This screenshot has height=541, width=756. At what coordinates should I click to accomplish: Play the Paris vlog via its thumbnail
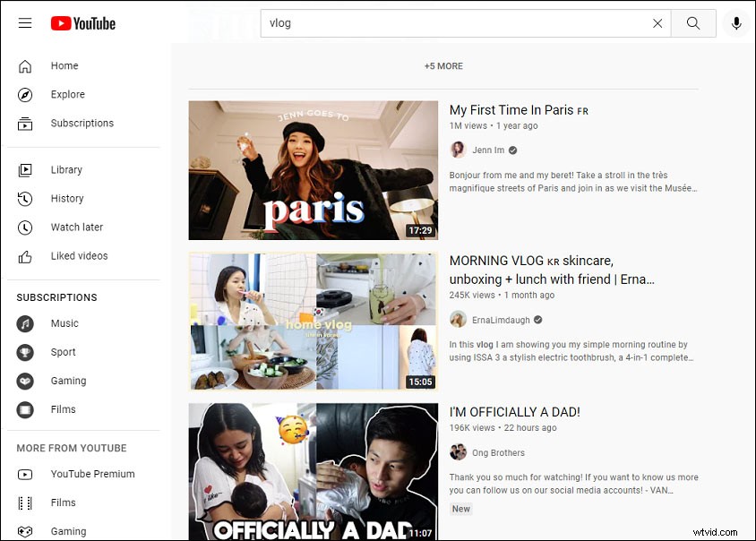pos(313,170)
